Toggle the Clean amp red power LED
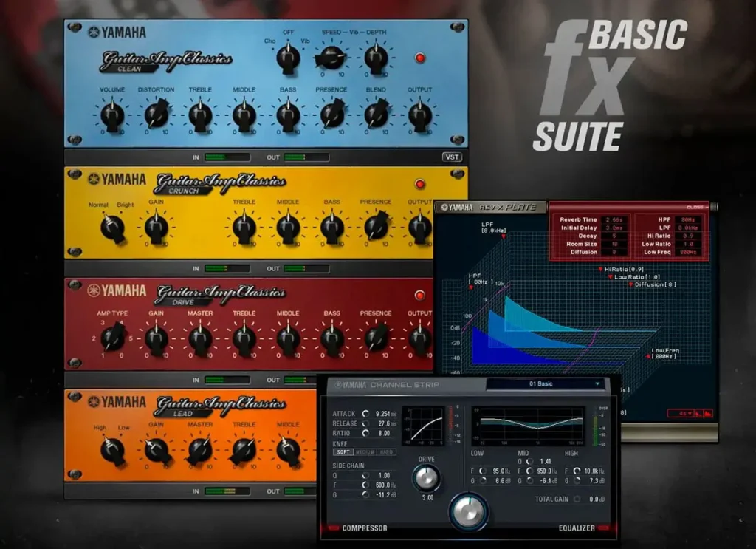The width and height of the screenshot is (756, 549). click(x=420, y=58)
